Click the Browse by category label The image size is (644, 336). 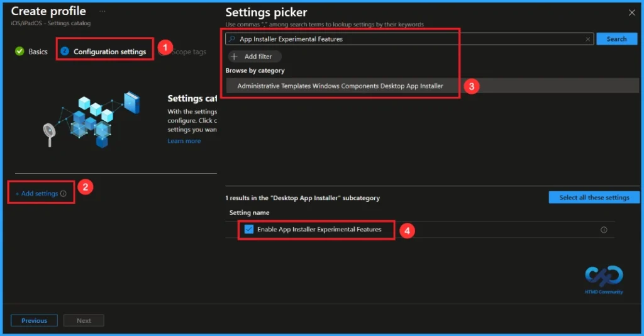255,70
